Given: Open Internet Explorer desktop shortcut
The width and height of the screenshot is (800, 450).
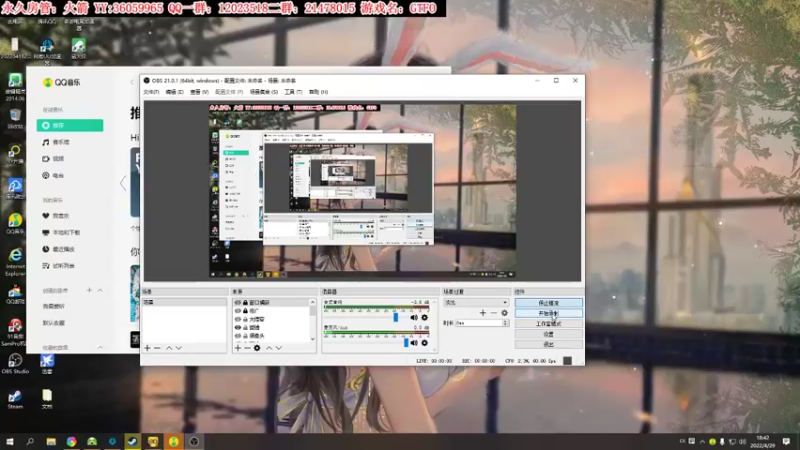Looking at the screenshot, I should point(15,261).
